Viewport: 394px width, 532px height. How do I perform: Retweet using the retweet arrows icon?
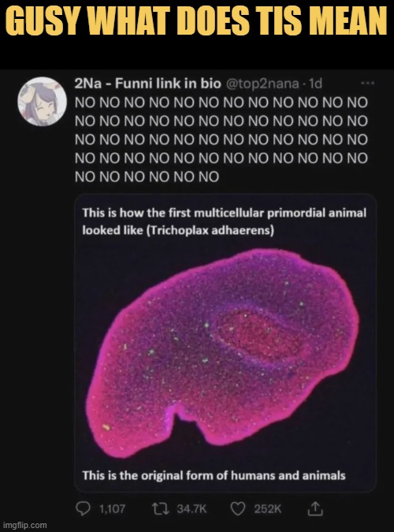(159, 509)
